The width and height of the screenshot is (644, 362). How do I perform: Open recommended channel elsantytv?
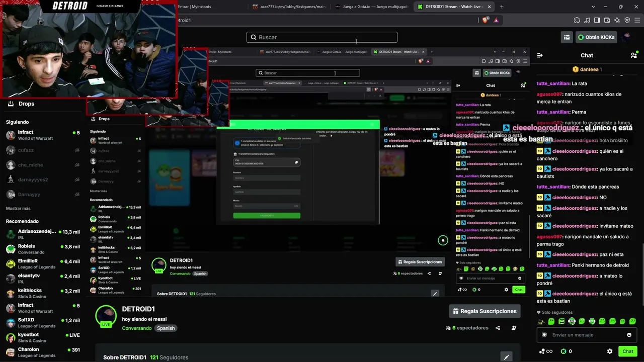coord(43,278)
